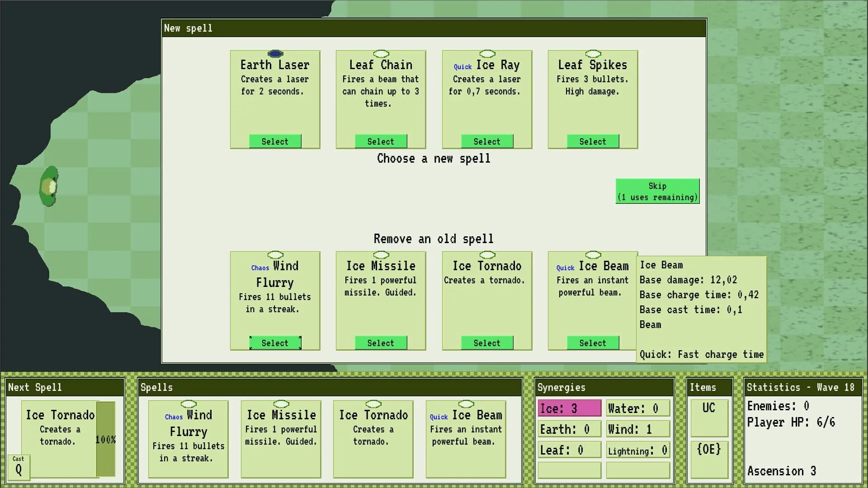Click the Ice Tornado icon in the Spells bar
Viewport: 868px width, 488px height.
(373, 404)
